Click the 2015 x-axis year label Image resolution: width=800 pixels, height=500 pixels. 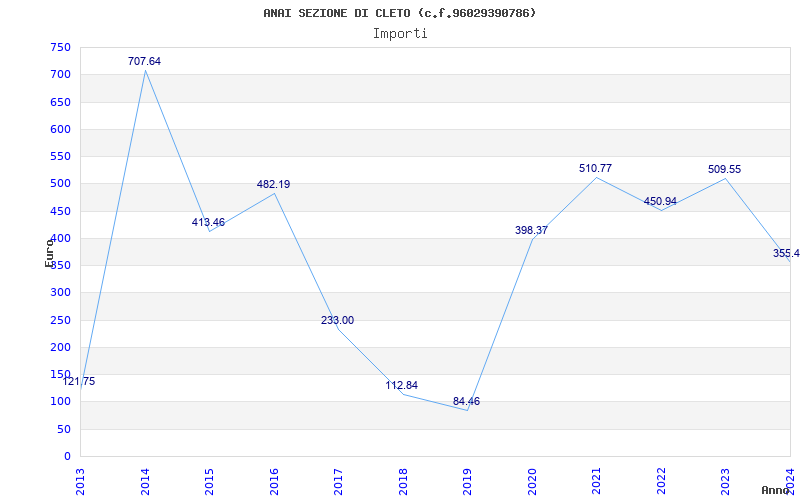tap(209, 481)
